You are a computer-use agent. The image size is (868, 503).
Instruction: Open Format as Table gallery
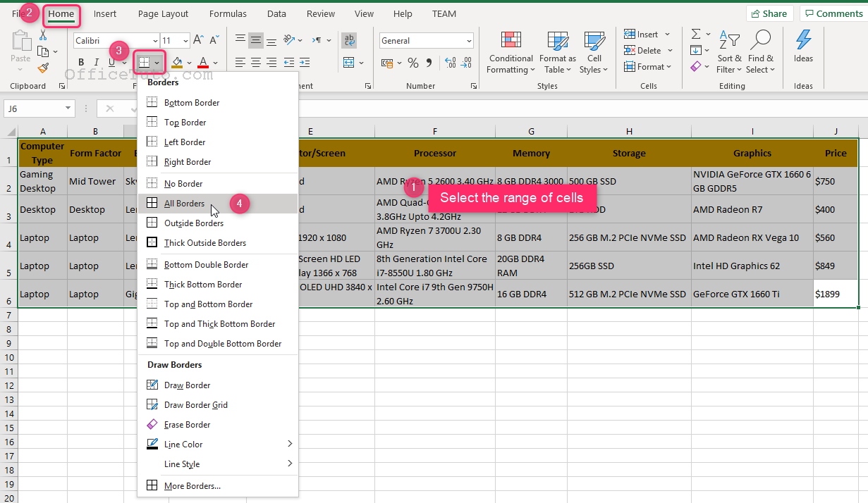[558, 52]
